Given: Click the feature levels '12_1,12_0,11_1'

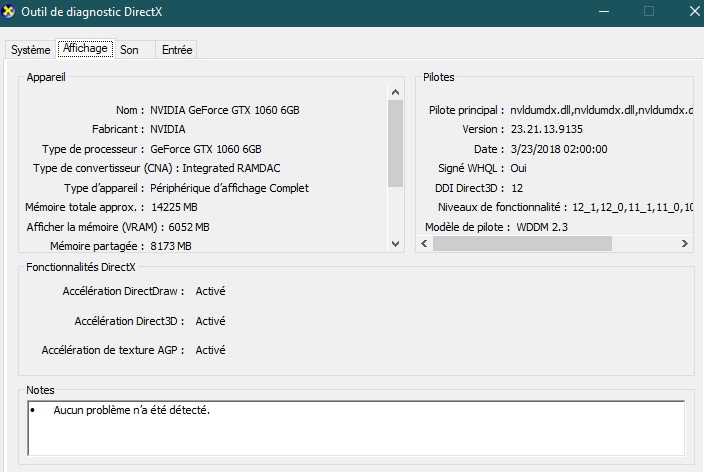Looking at the screenshot, I should coord(633,207).
